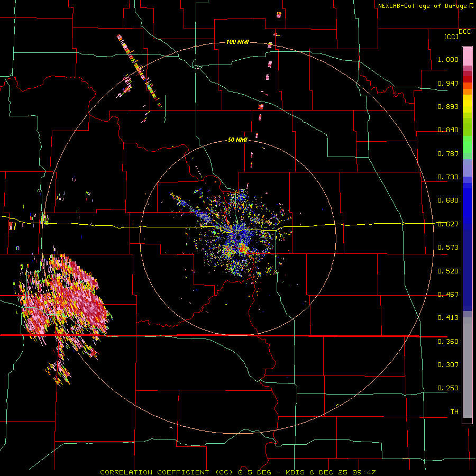Screen dimensions: 476x476
Task: Select the 0.307 scale value
Action: coord(448,365)
